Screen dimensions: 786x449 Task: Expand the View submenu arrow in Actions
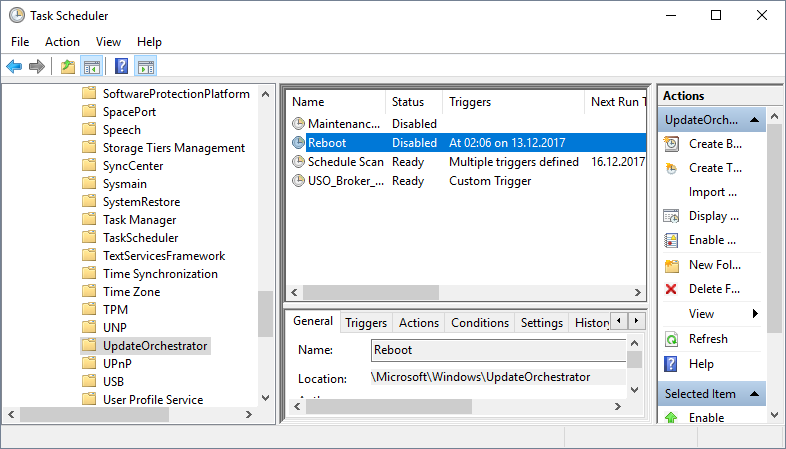[755, 314]
